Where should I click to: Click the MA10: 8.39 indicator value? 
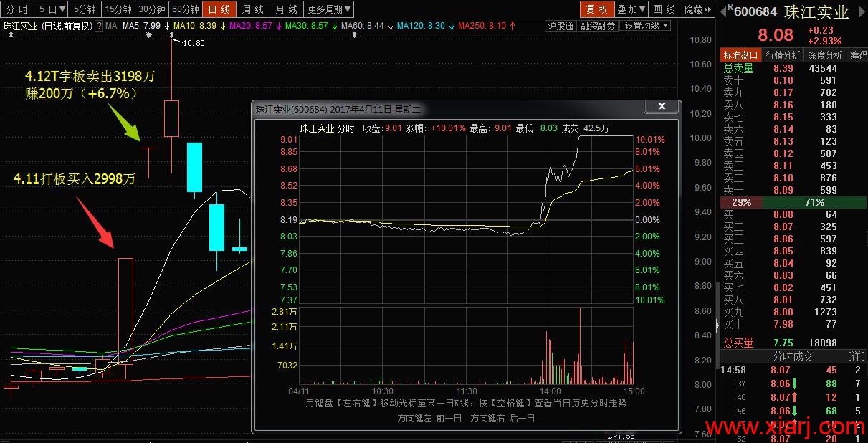(x=195, y=26)
